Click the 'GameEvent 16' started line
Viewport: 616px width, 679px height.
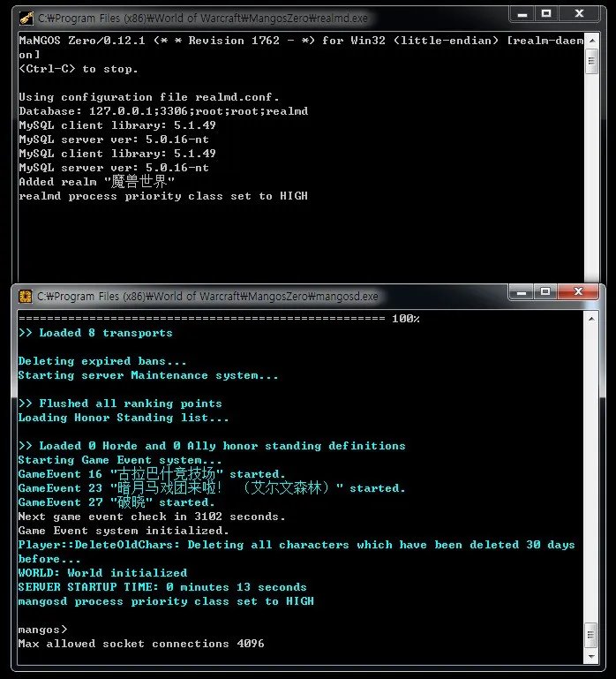pos(152,474)
